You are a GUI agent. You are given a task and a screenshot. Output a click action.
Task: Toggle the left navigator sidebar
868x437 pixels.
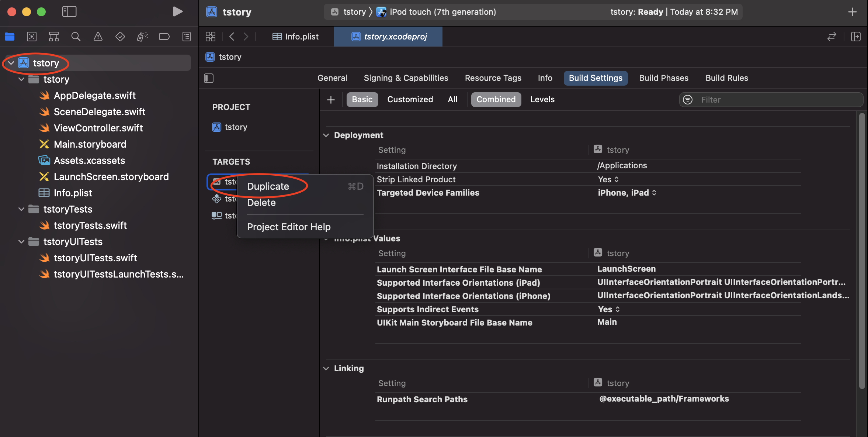[69, 12]
